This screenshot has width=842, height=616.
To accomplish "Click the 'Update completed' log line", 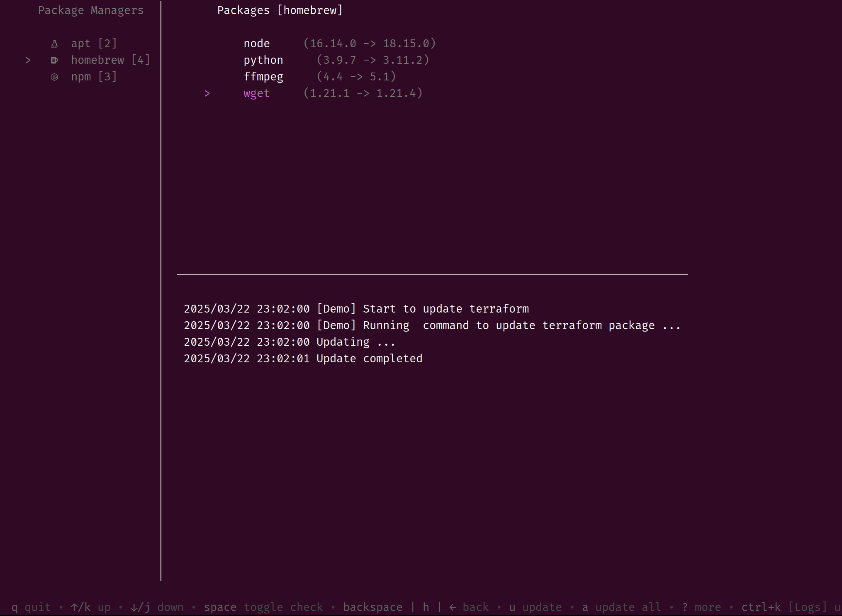I will tap(303, 359).
